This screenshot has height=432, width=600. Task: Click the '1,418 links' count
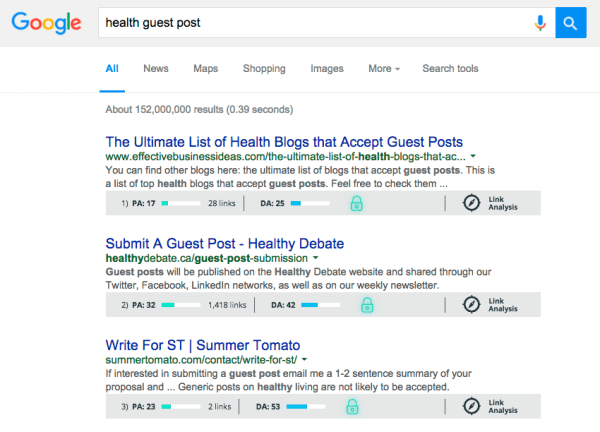(x=227, y=305)
